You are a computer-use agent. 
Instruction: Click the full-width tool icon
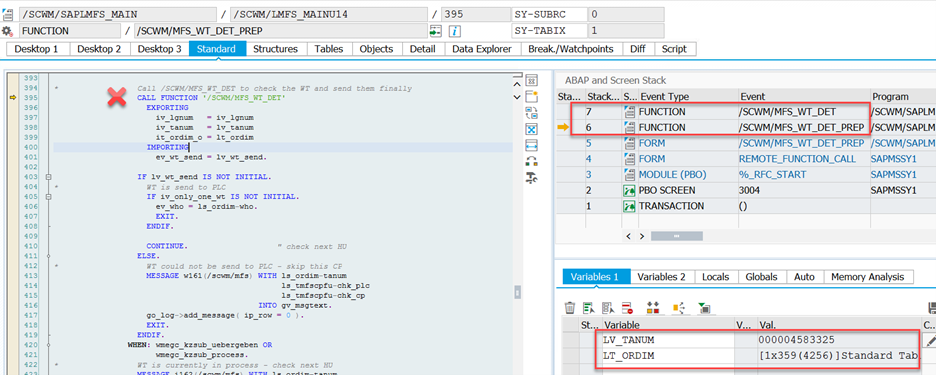531,145
